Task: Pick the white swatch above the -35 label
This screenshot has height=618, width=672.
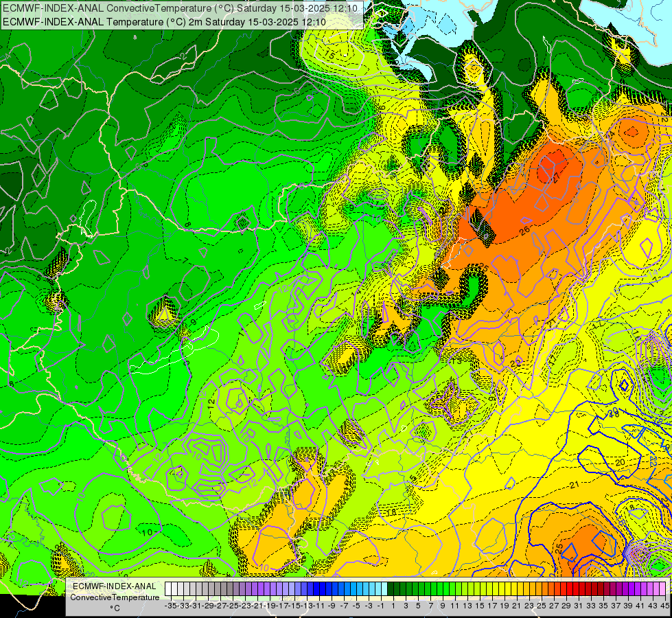Action: (x=168, y=589)
